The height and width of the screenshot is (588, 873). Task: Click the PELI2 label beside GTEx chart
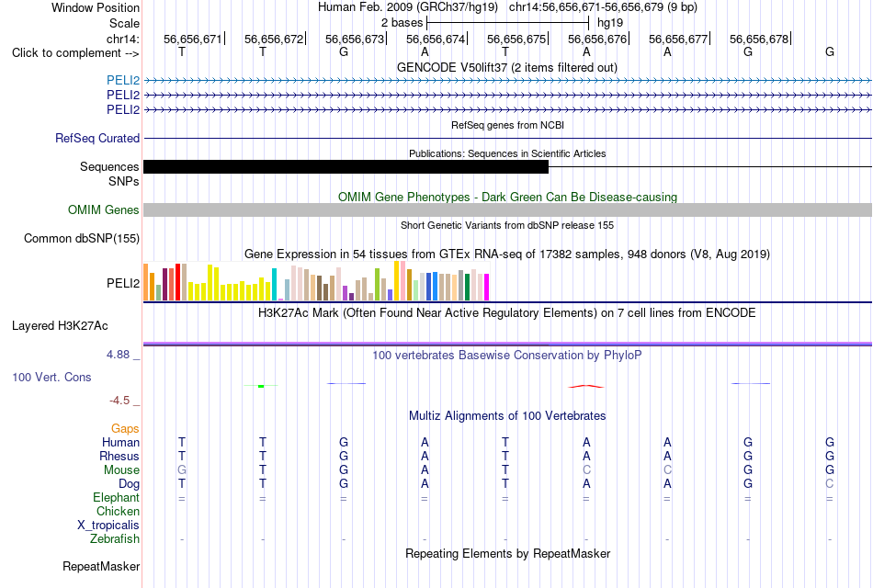(x=123, y=283)
